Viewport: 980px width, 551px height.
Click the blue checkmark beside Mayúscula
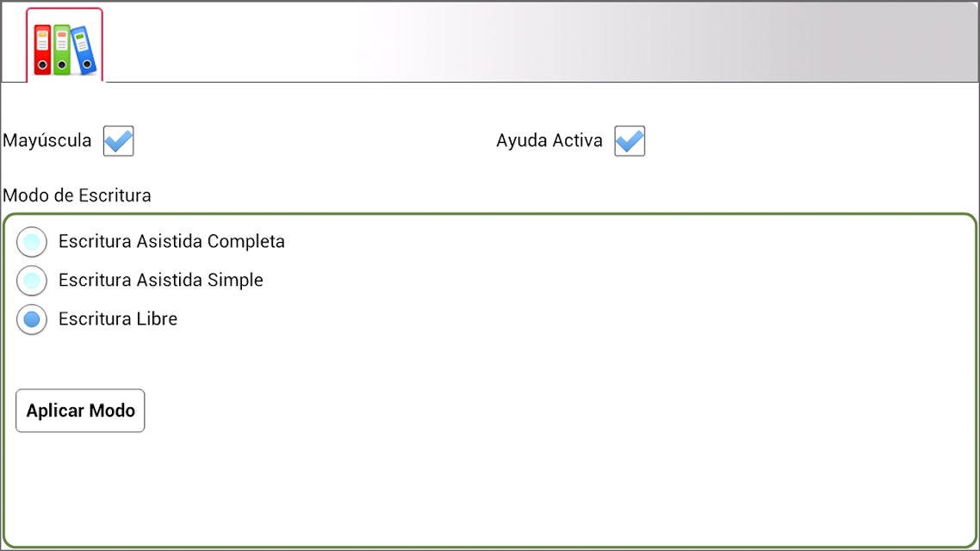(x=118, y=140)
